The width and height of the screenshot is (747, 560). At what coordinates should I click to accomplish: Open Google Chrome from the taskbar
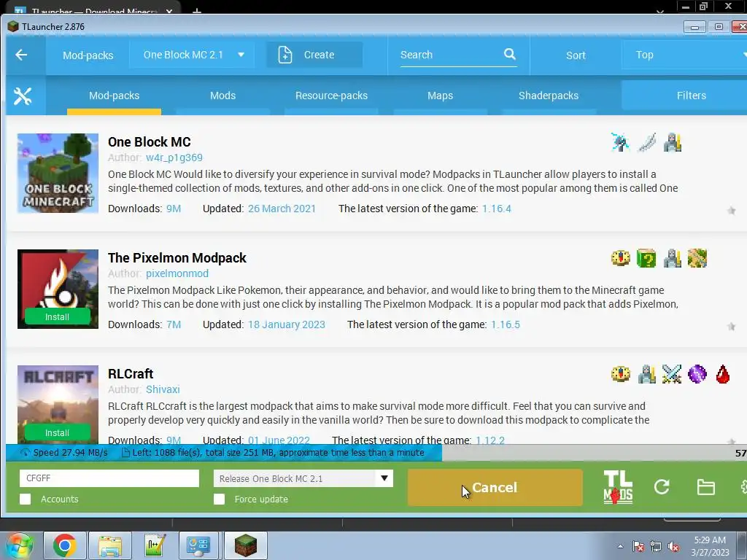(64, 545)
